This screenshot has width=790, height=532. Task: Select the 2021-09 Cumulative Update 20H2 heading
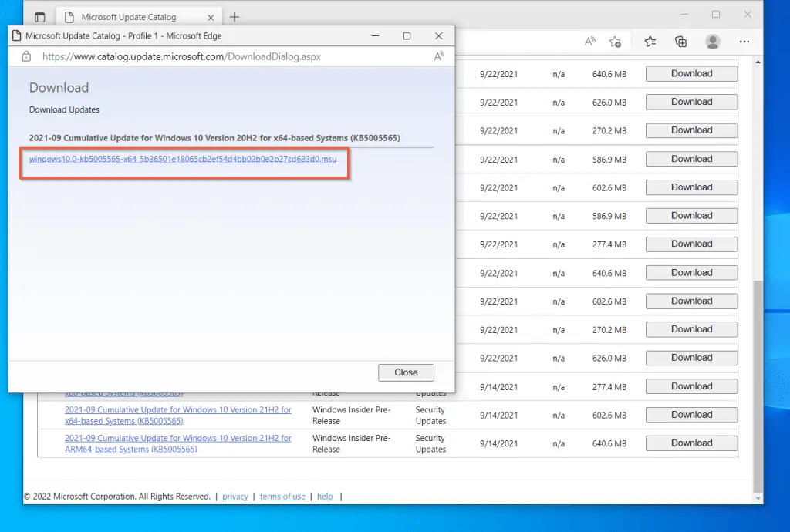214,138
